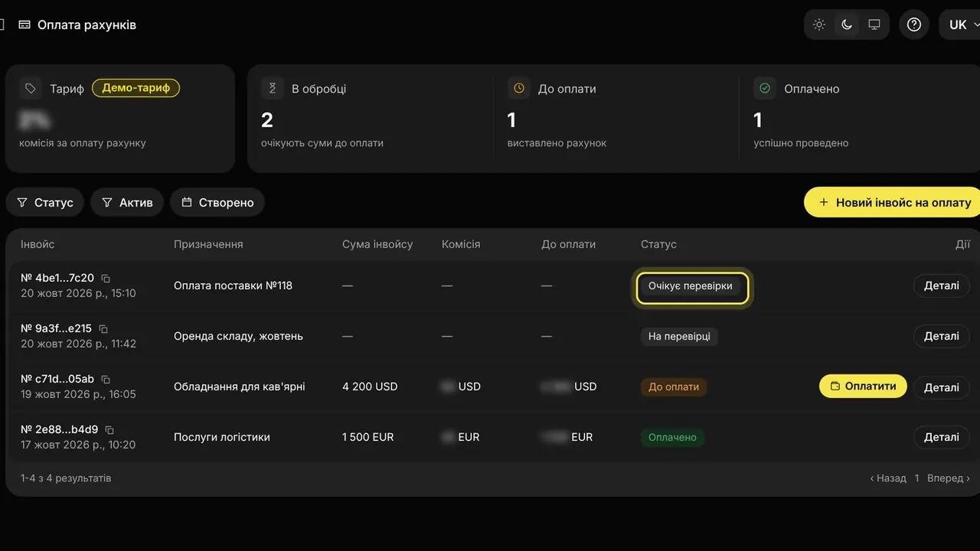This screenshot has width=980, height=551.
Task: Click the green Оплачено status badge
Action: click(672, 437)
